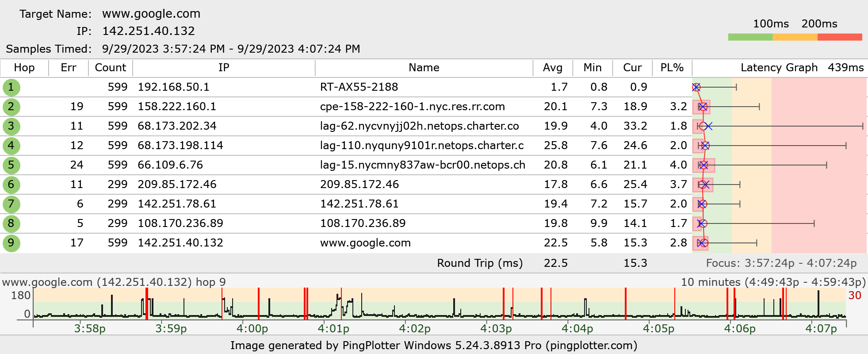The width and height of the screenshot is (868, 354).
Task: Click the Count column header
Action: pos(110,68)
